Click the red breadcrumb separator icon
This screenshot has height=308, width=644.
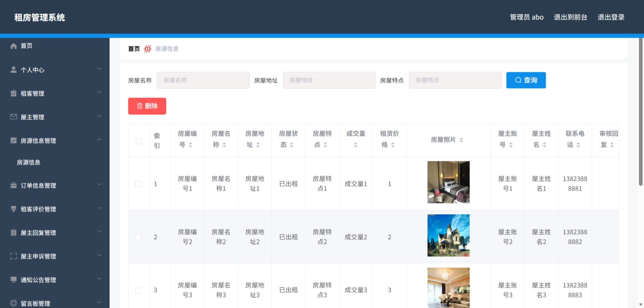point(148,49)
